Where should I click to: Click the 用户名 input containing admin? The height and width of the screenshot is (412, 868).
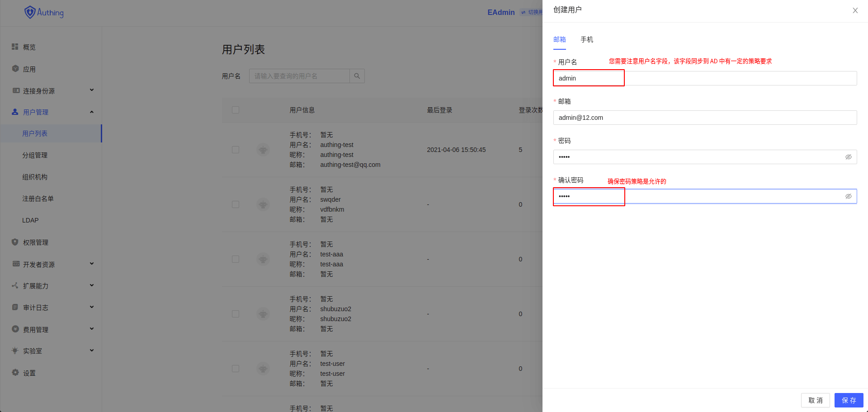click(589, 78)
